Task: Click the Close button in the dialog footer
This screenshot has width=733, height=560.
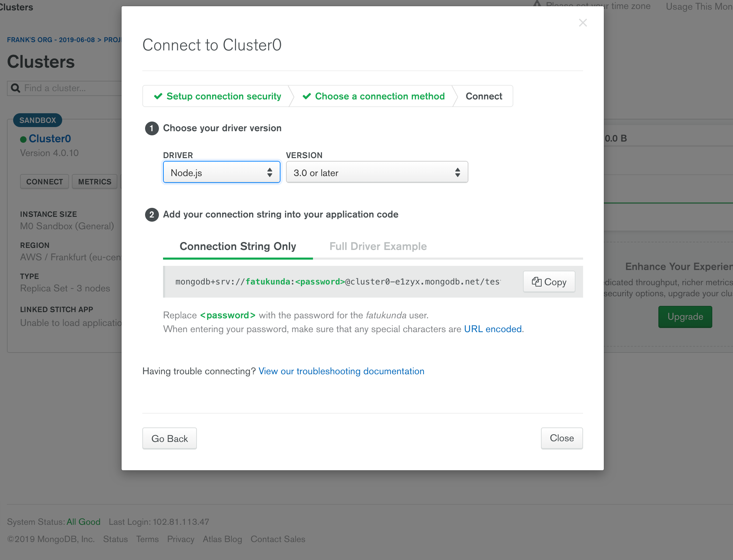Action: (x=562, y=438)
